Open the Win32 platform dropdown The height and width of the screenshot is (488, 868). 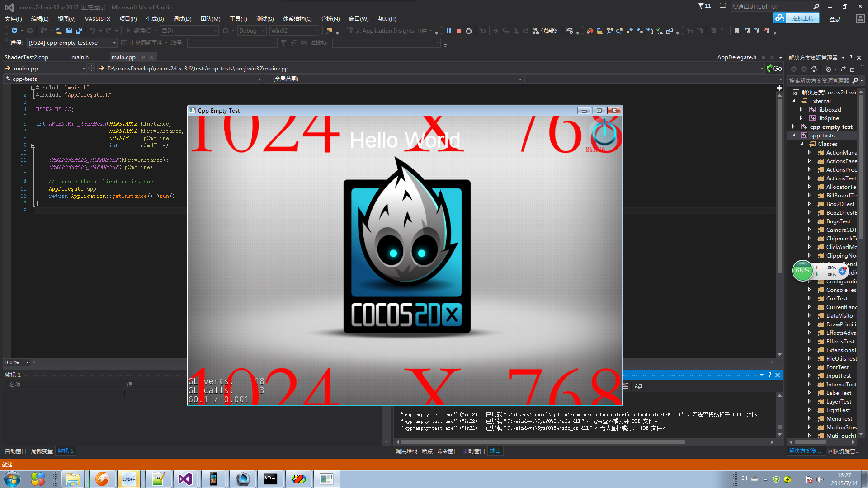tap(294, 31)
